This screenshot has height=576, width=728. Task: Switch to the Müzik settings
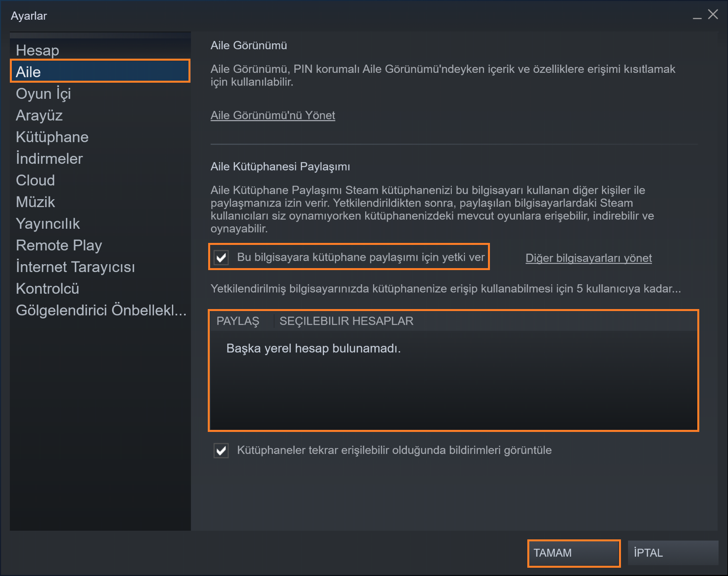click(35, 202)
